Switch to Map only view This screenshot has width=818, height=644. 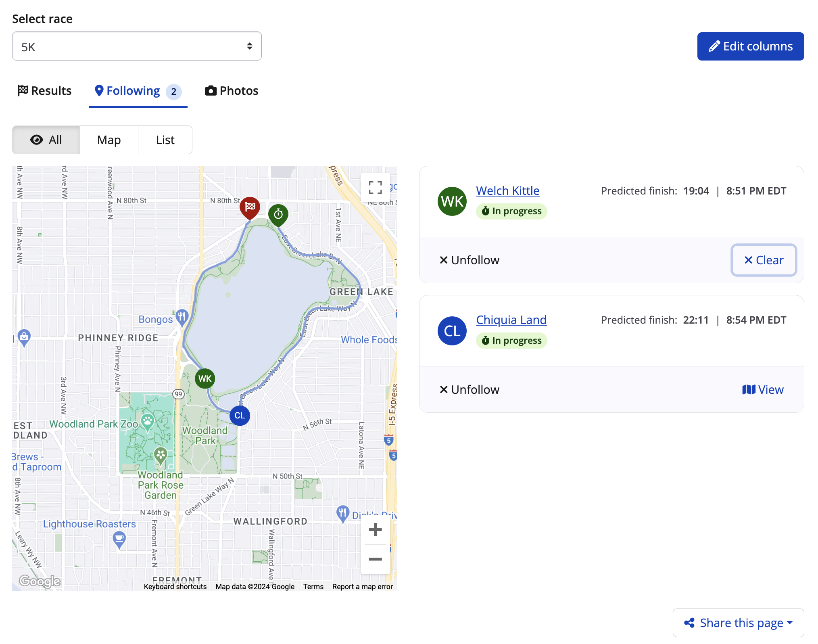point(109,140)
